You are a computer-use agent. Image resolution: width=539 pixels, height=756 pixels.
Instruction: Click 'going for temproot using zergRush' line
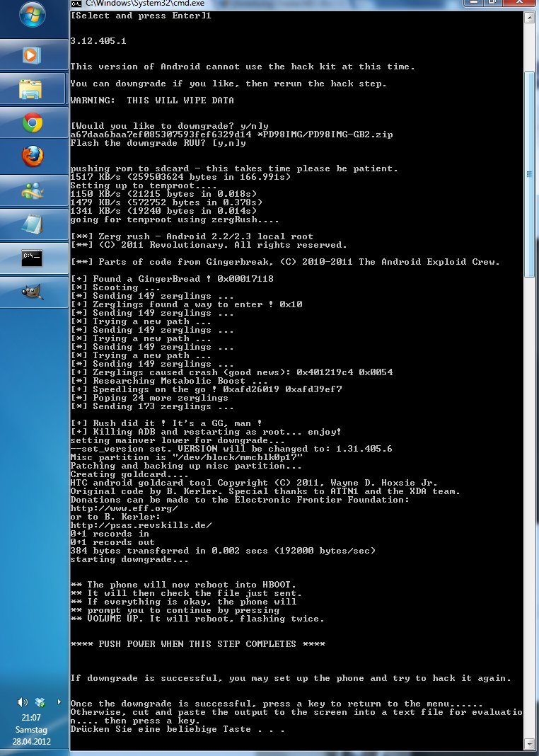pyautogui.click(x=175, y=219)
